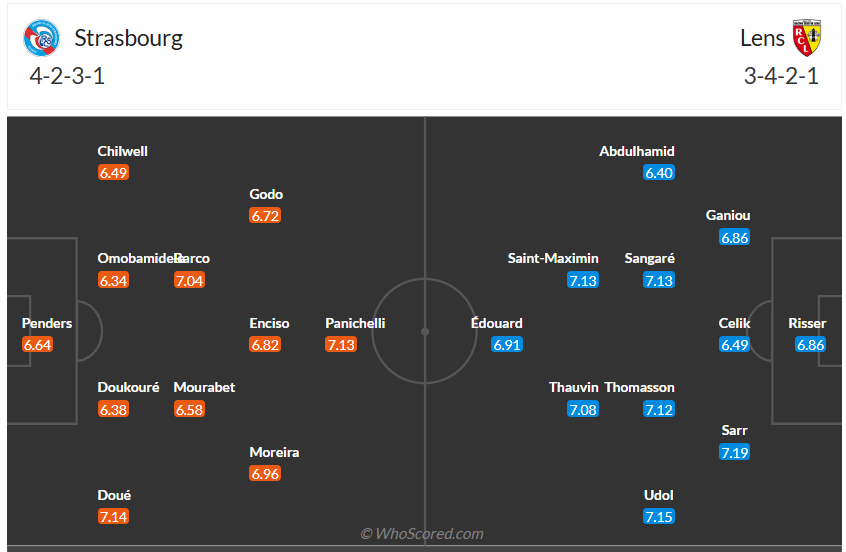Click Saint-Maximin's player name
The height and width of the screenshot is (552, 846).
tap(553, 258)
